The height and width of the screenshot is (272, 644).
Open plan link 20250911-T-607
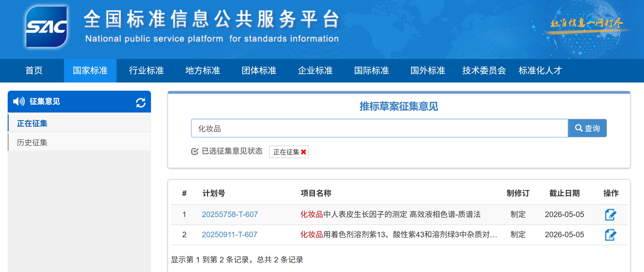pyautogui.click(x=229, y=235)
